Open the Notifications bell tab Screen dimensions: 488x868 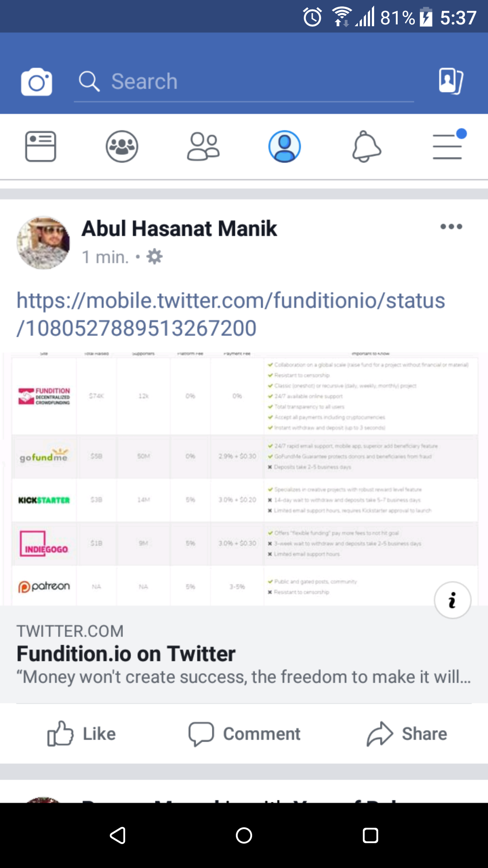[x=366, y=146]
